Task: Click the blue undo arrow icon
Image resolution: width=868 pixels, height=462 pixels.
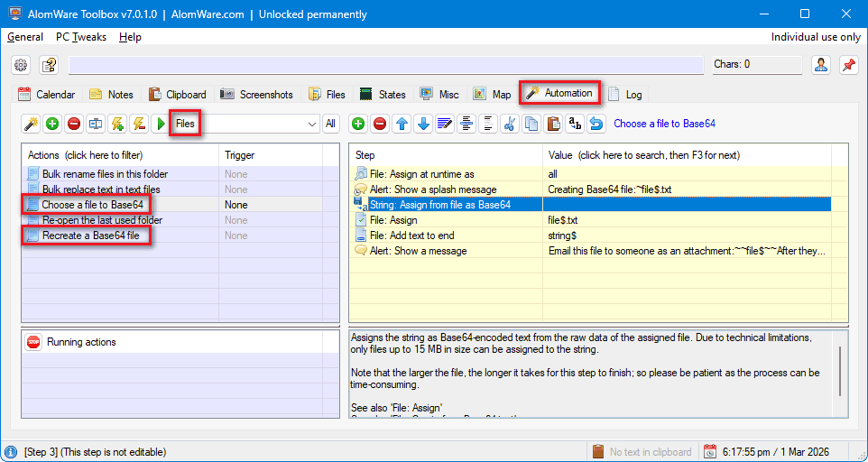Action: pyautogui.click(x=596, y=124)
